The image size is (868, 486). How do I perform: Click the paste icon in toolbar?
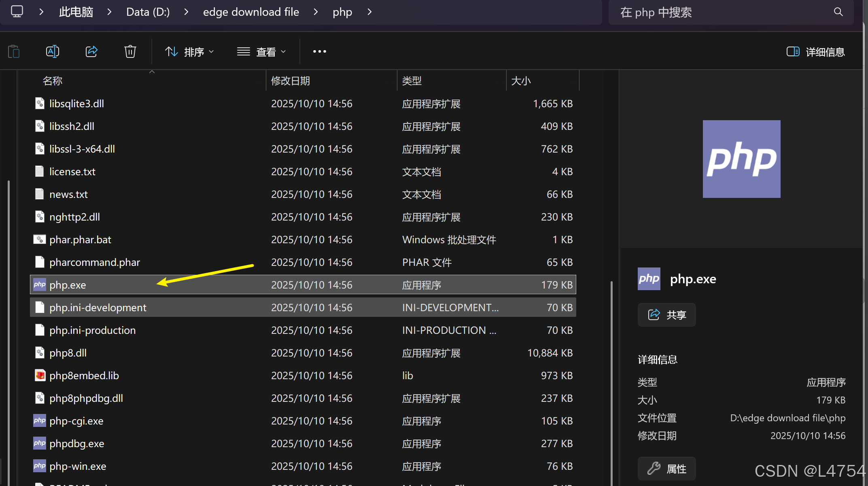click(x=14, y=52)
